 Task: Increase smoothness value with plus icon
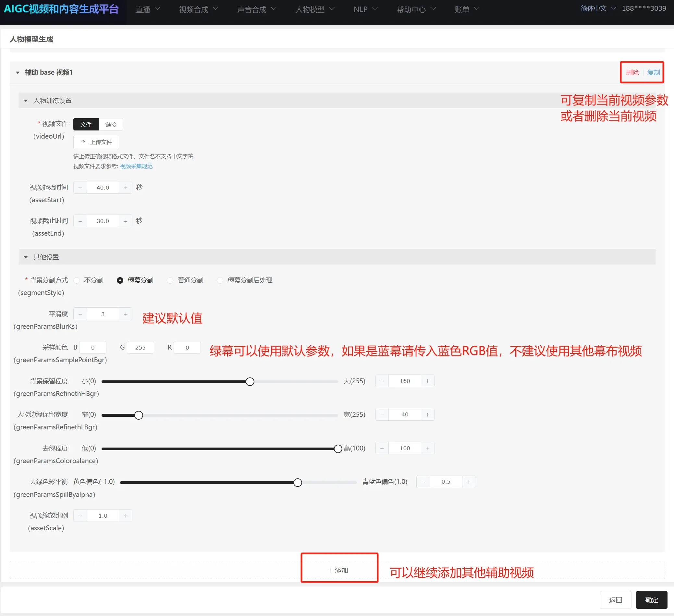[126, 314]
